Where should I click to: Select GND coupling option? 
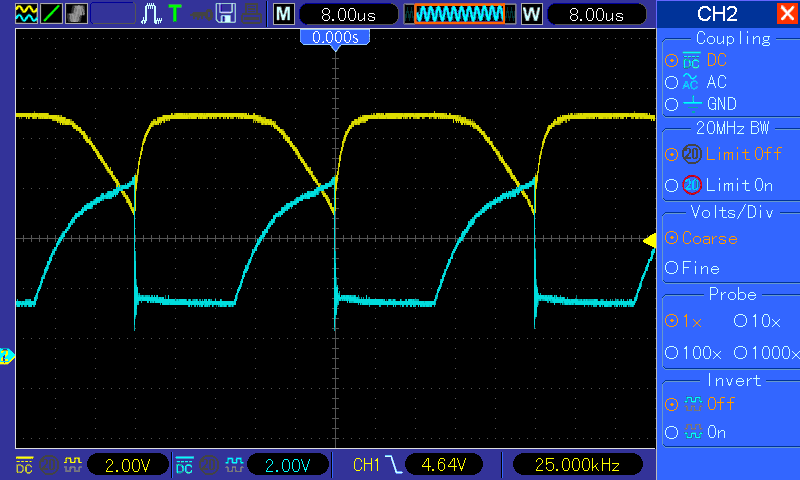(671, 105)
